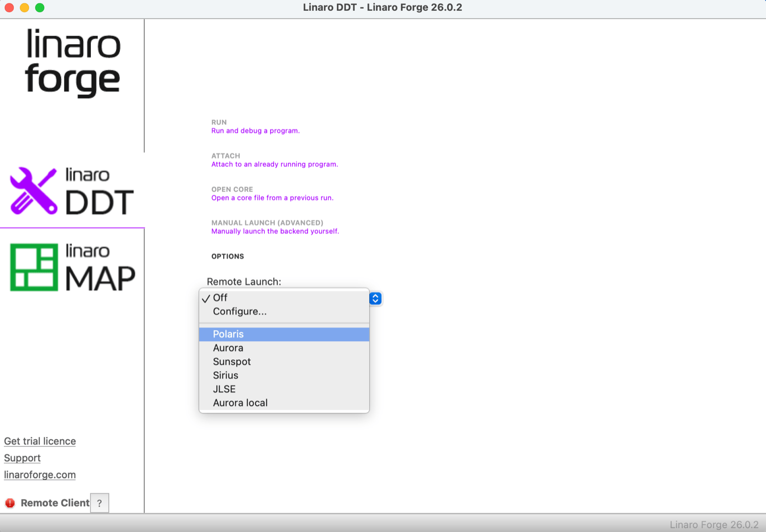Select Configure... in the Remote Launch menu
The height and width of the screenshot is (532, 766).
(x=284, y=311)
